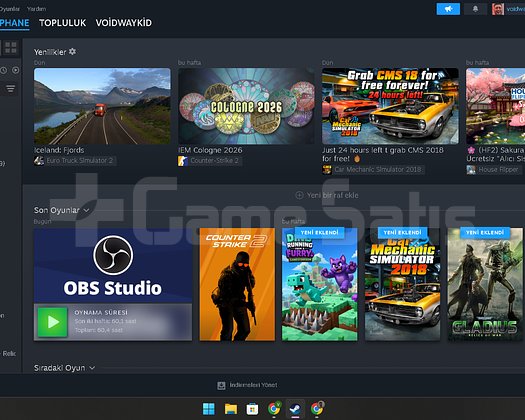Click the Steam icon in the taskbar
Image resolution: width=525 pixels, height=420 pixels.
click(295, 409)
